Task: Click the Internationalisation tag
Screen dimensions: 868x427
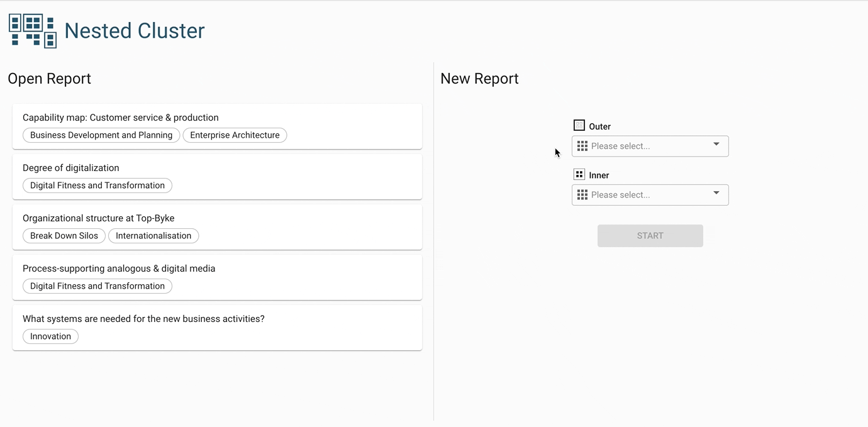Action: tap(153, 236)
